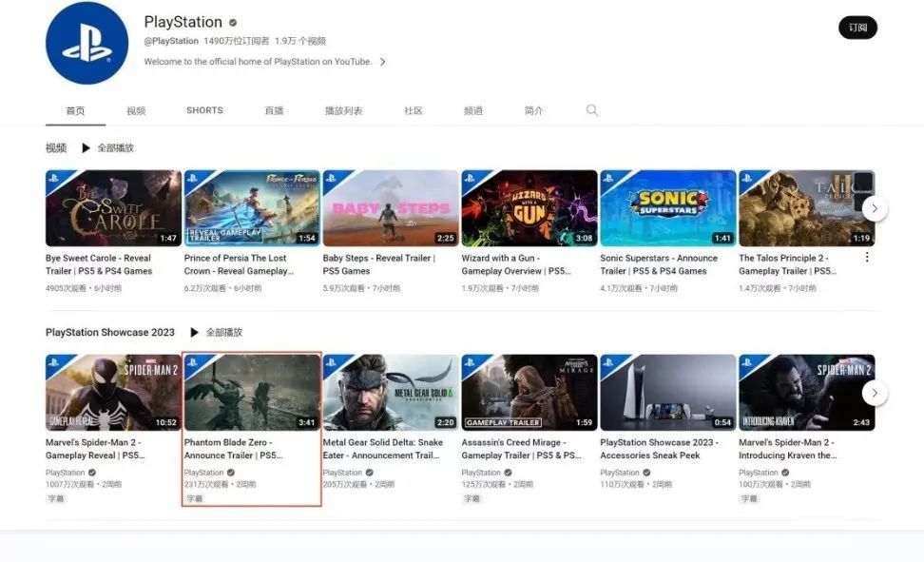
Task: Click the channel search magnifier icon
Action: coord(591,110)
